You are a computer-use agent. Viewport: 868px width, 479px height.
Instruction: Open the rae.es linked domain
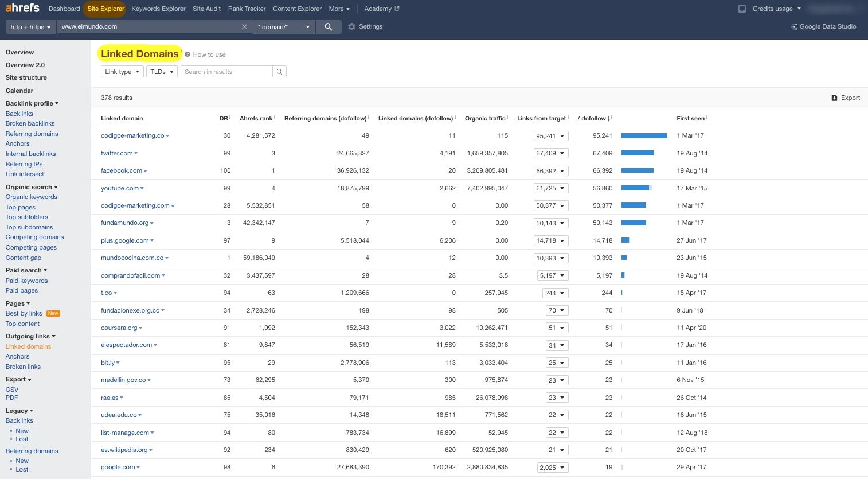coord(110,398)
